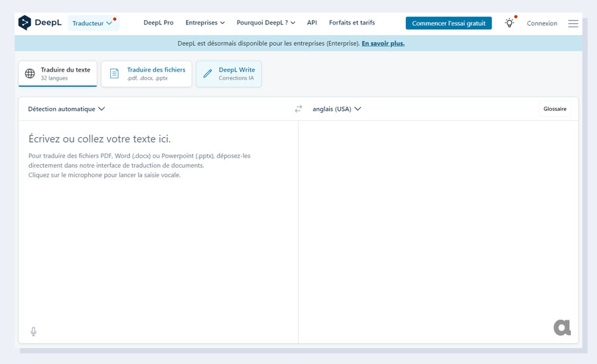Follow the En savoir plus link
597x364 pixels.
383,43
